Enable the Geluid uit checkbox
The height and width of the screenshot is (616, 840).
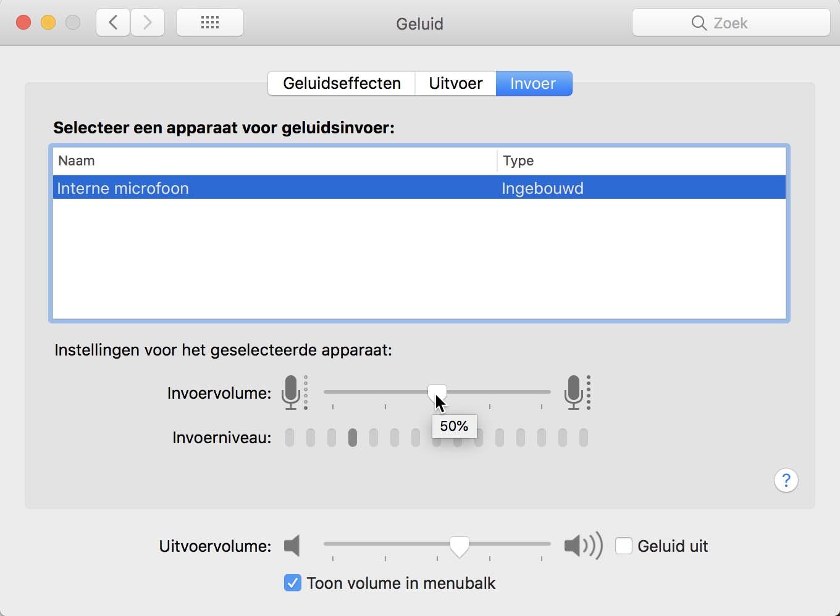coord(624,546)
